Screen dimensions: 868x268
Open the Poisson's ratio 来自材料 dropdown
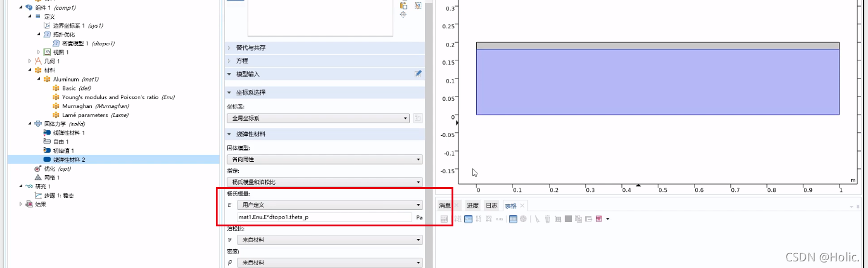coord(329,240)
